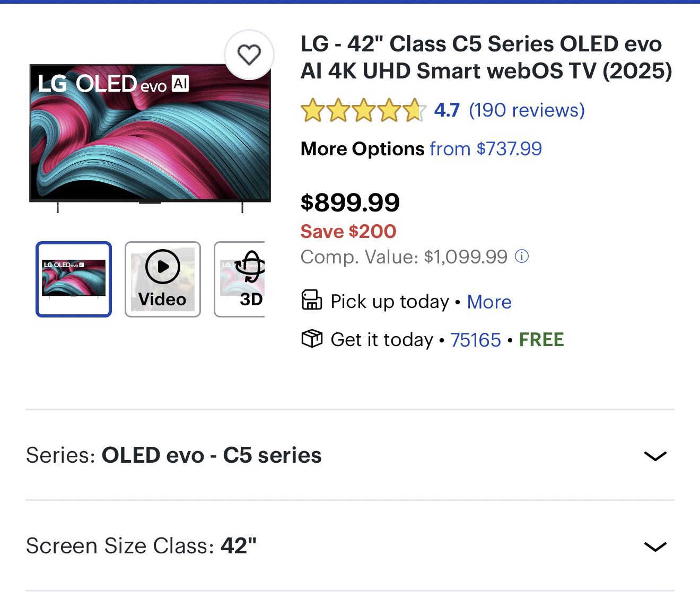
Task: Click the store pickup icon
Action: [311, 300]
